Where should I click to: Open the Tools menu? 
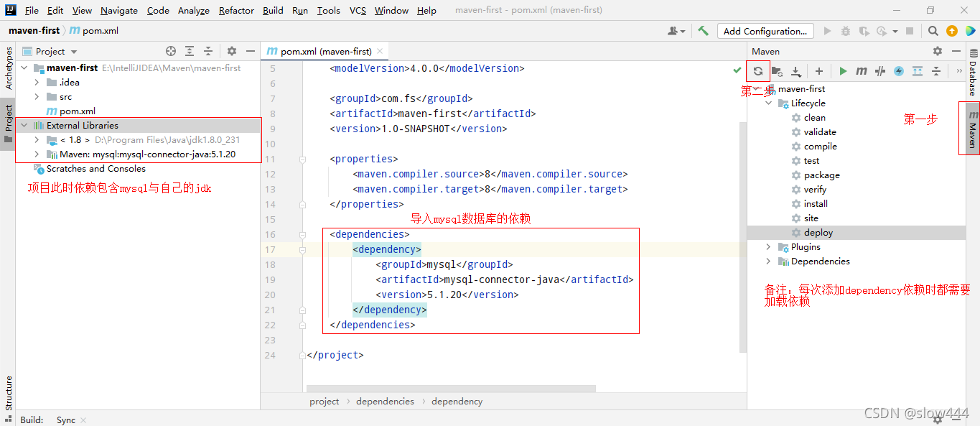(328, 10)
